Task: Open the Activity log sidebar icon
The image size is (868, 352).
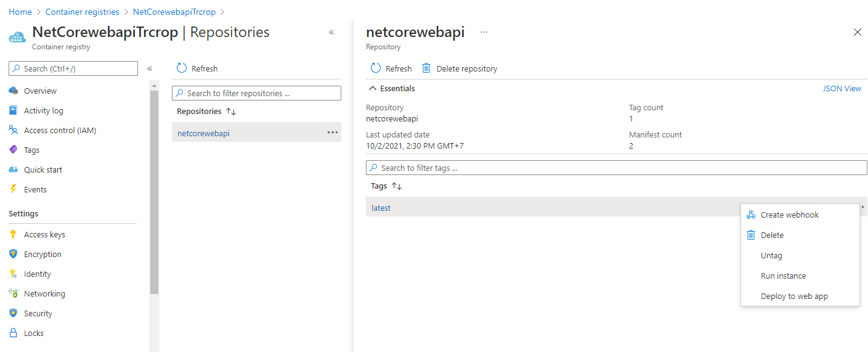Action: [x=14, y=110]
